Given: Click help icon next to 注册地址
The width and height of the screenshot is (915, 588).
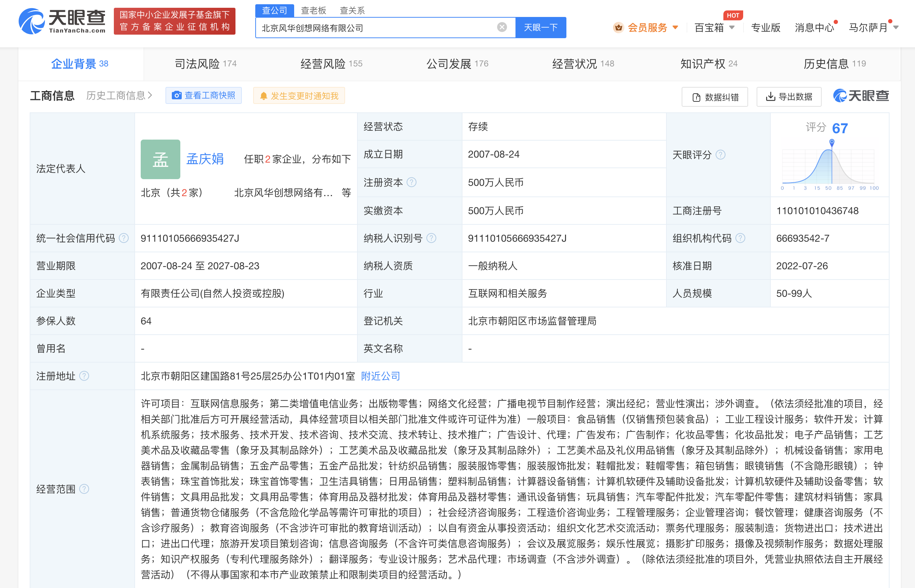Looking at the screenshot, I should (84, 376).
